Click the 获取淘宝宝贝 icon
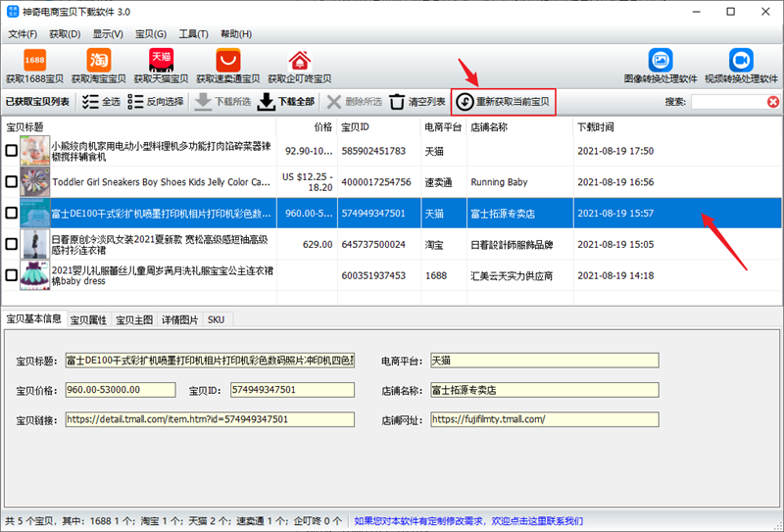 pos(99,61)
